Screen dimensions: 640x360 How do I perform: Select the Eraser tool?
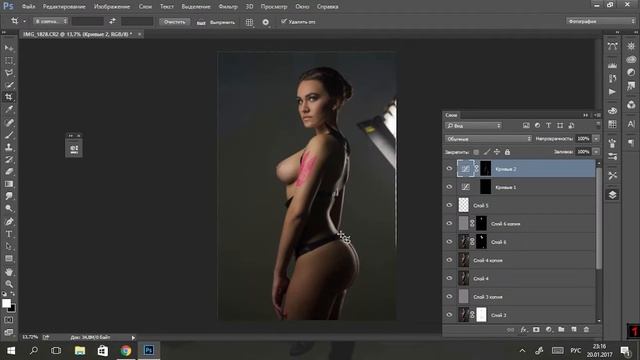9,171
